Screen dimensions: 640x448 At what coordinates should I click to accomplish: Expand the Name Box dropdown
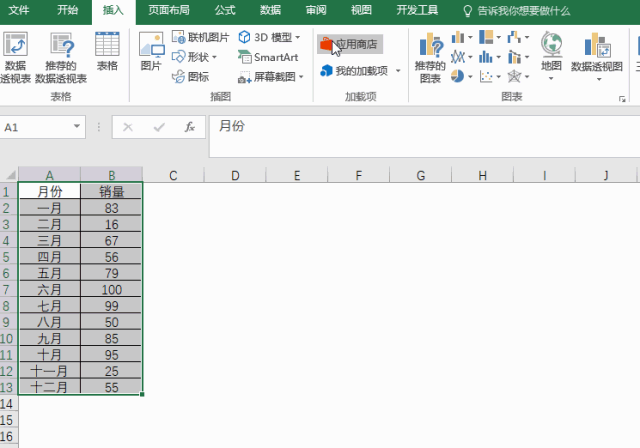click(x=76, y=126)
